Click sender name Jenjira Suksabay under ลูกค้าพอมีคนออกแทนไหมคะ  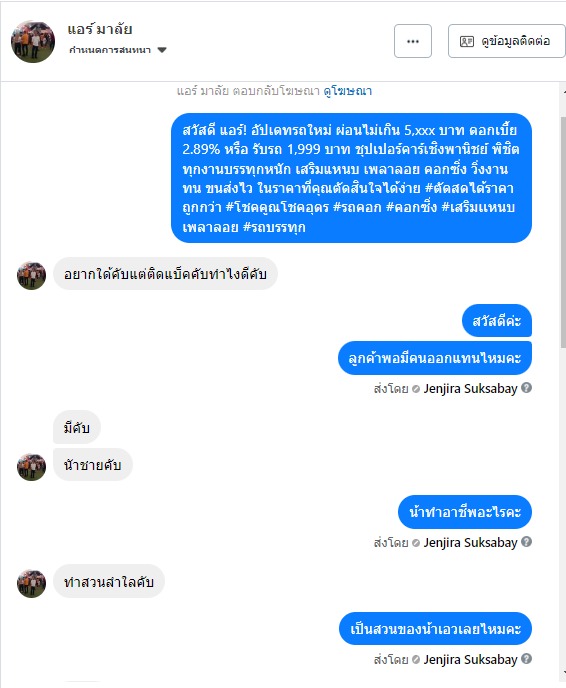(x=470, y=389)
